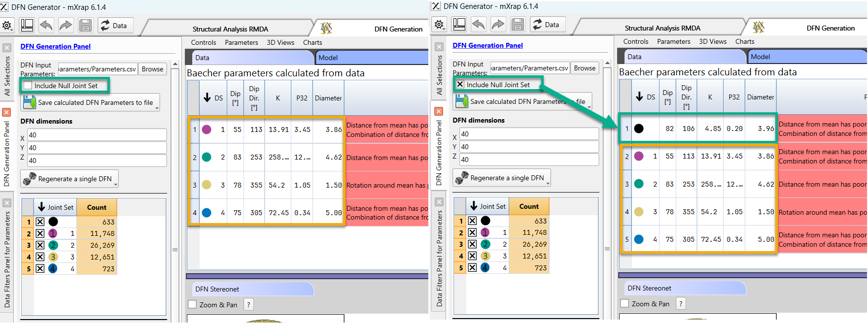Open 3D Views menu in right window

pos(713,41)
